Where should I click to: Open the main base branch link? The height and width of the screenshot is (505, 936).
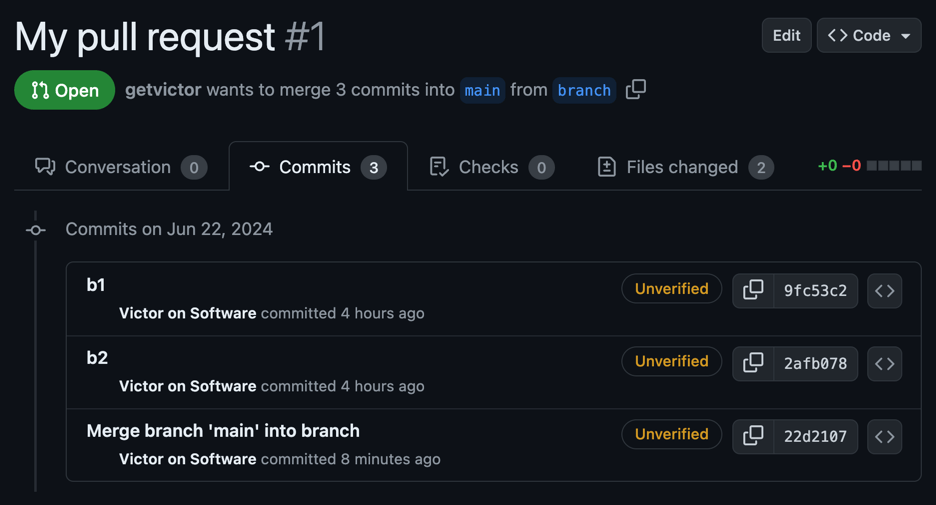[x=482, y=90]
